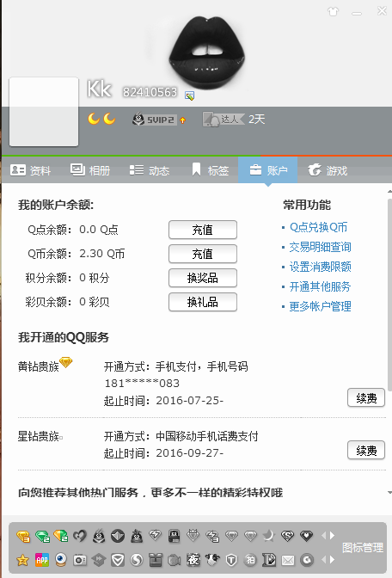
Task: Open the 设置消费限额 link
Action: click(x=320, y=267)
